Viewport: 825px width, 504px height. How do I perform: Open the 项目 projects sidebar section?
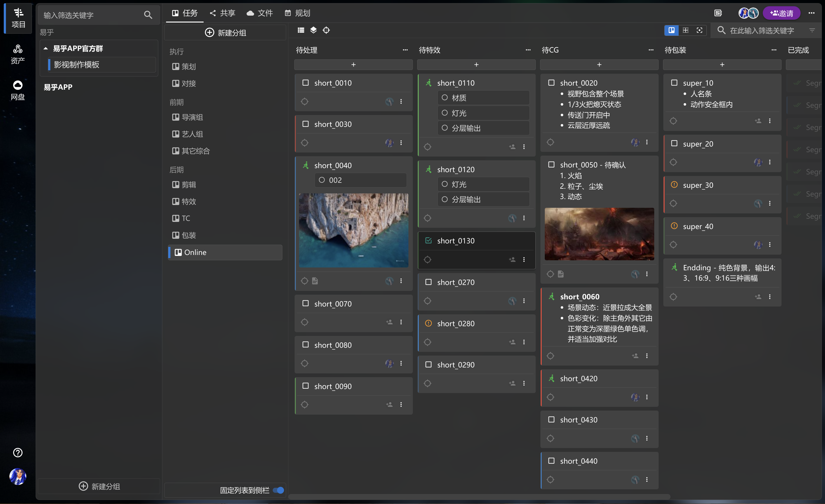tap(18, 18)
